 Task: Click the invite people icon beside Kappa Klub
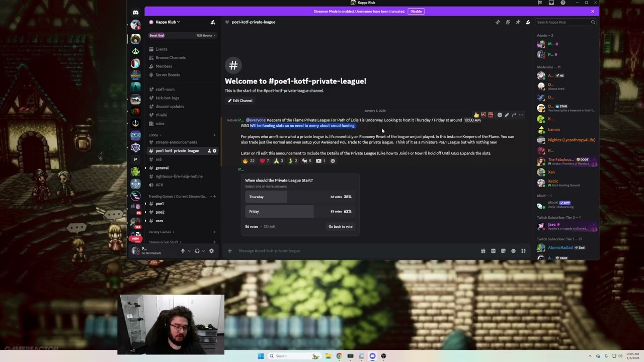213,22
